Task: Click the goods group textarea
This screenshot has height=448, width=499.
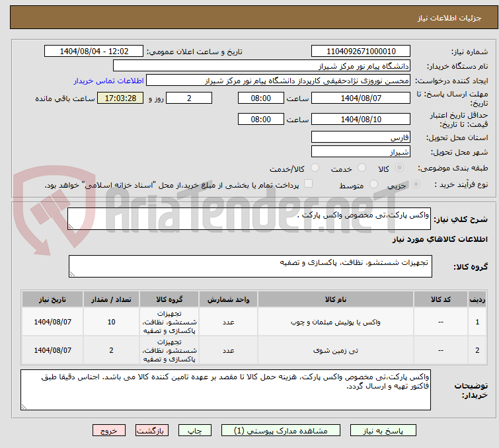Action: (250, 266)
